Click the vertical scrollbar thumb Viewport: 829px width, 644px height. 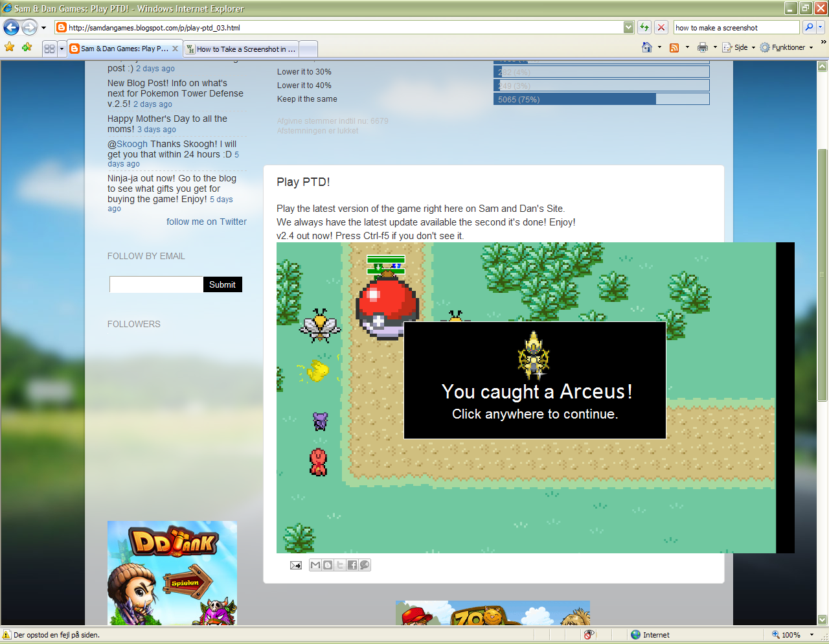(823, 275)
